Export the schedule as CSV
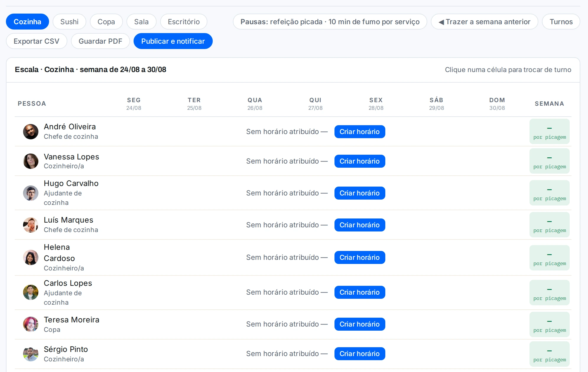588x372 pixels. coord(37,41)
